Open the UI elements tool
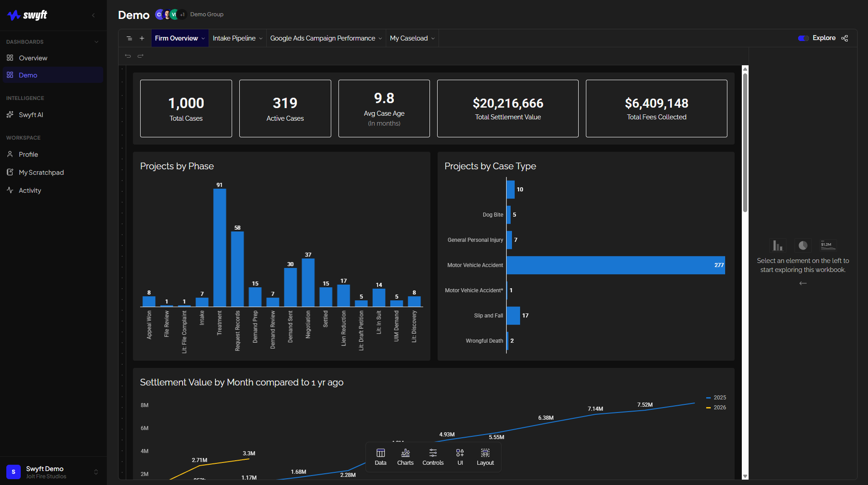This screenshot has height=485, width=868. (x=460, y=457)
